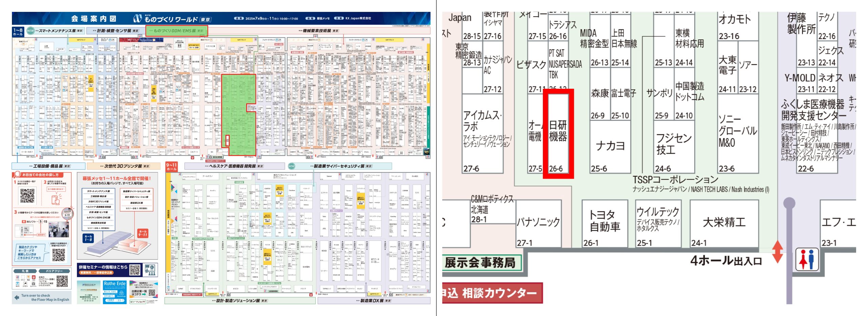
Task: Click the パナソニック booth 27-1
Action: pos(538,224)
